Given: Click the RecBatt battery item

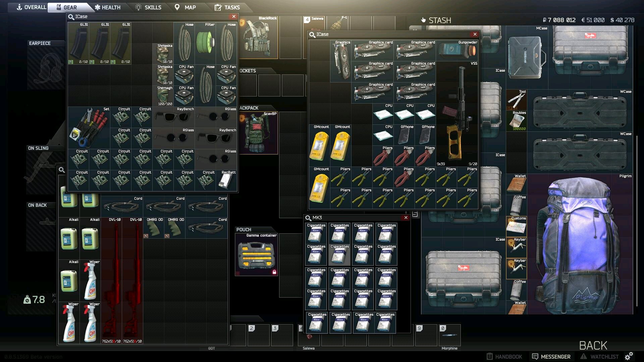Looking at the screenshot, I should [x=226, y=181].
